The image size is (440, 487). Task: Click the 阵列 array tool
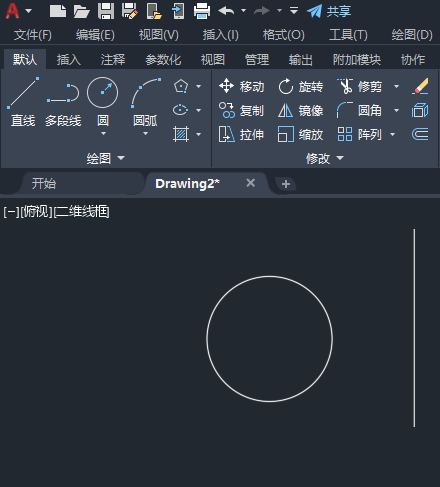[x=359, y=134]
